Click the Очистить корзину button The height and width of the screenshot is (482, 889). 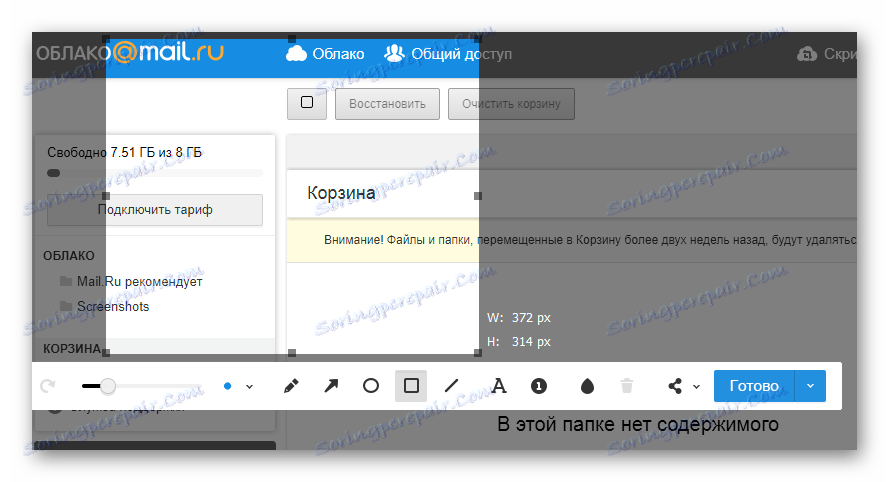click(x=511, y=104)
